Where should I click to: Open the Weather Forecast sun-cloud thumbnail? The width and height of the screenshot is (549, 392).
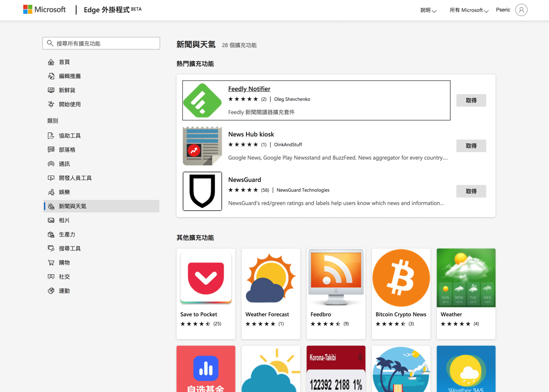point(271,278)
